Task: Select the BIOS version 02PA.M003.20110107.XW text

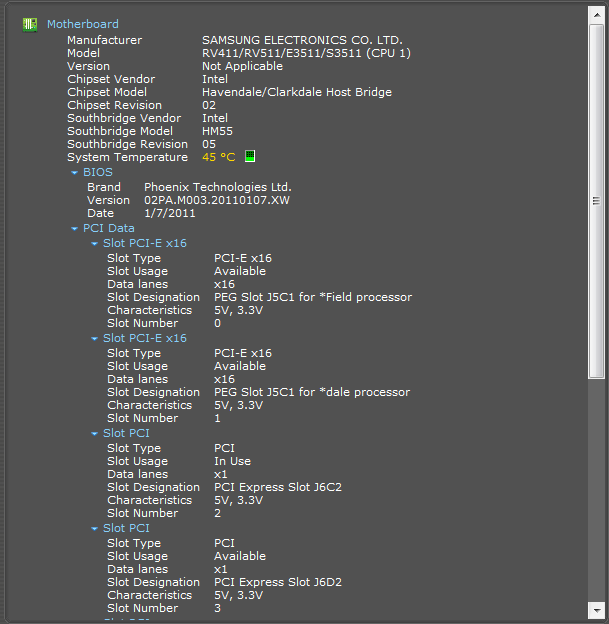Action: tap(217, 200)
